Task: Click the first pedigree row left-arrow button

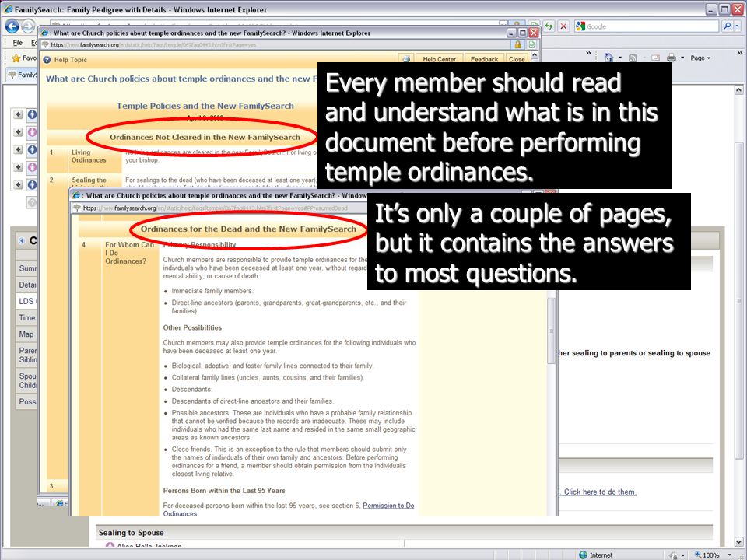Action: (x=18, y=114)
